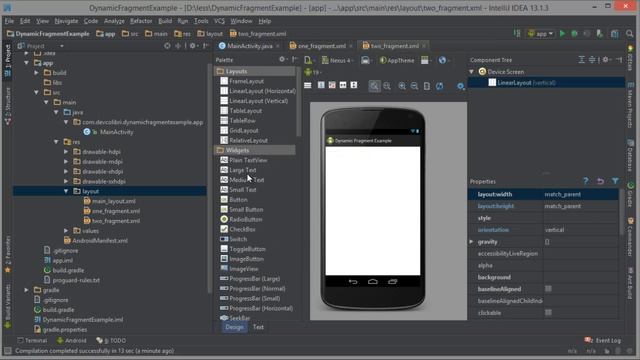The height and width of the screenshot is (360, 640).
Task: Run the app with green play button
Action: point(562,34)
